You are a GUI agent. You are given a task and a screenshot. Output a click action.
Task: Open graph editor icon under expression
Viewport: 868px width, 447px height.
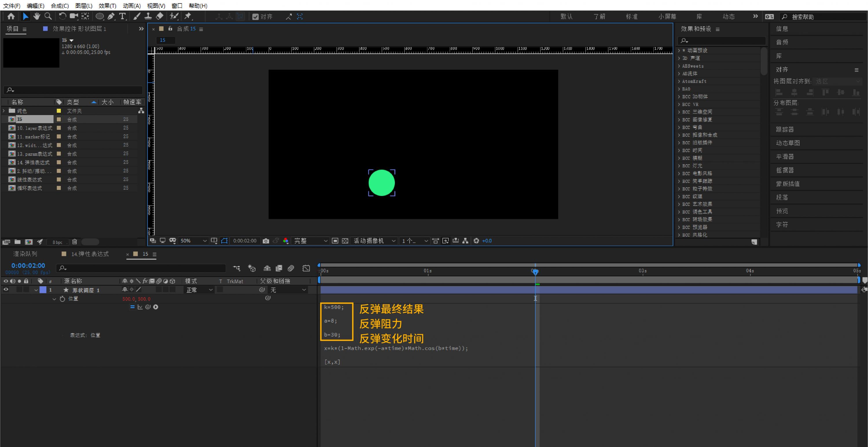pyautogui.click(x=140, y=307)
